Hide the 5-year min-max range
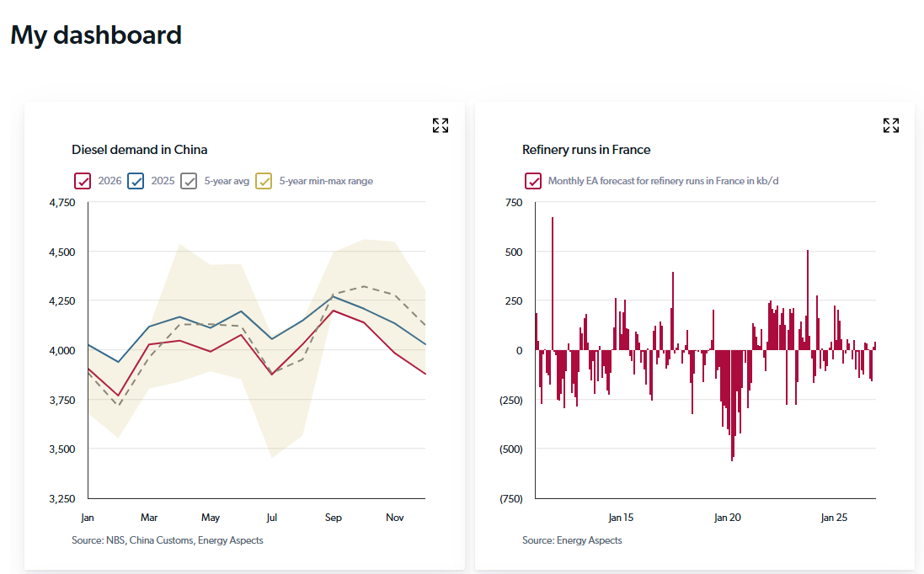Viewport: 924px width, 574px height. pos(264,181)
